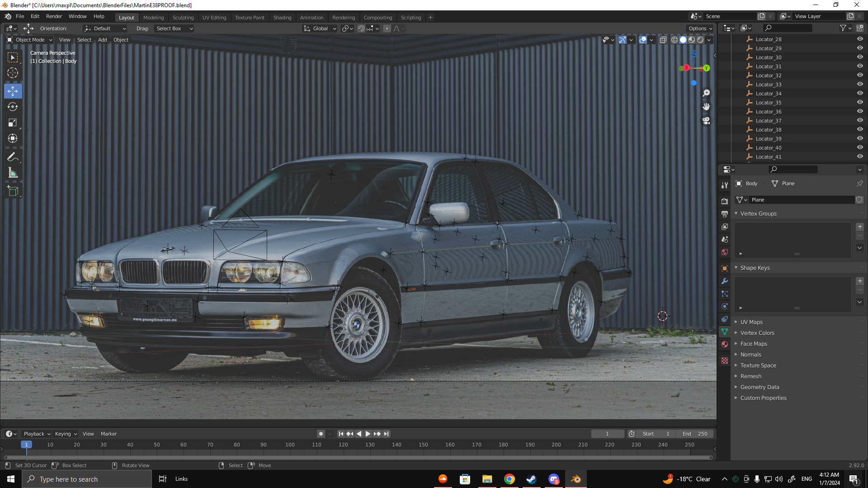Select the Scale tool
The width and height of the screenshot is (868, 488).
pyautogui.click(x=13, y=123)
